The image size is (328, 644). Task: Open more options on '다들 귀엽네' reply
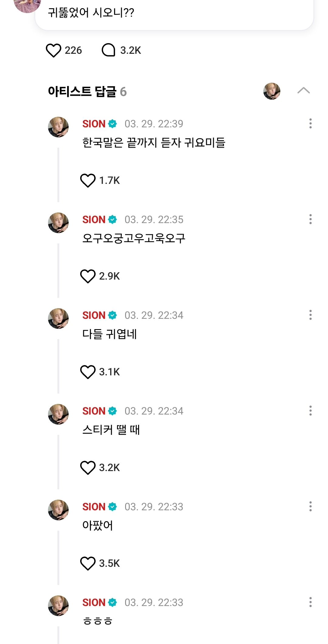pos(310,315)
